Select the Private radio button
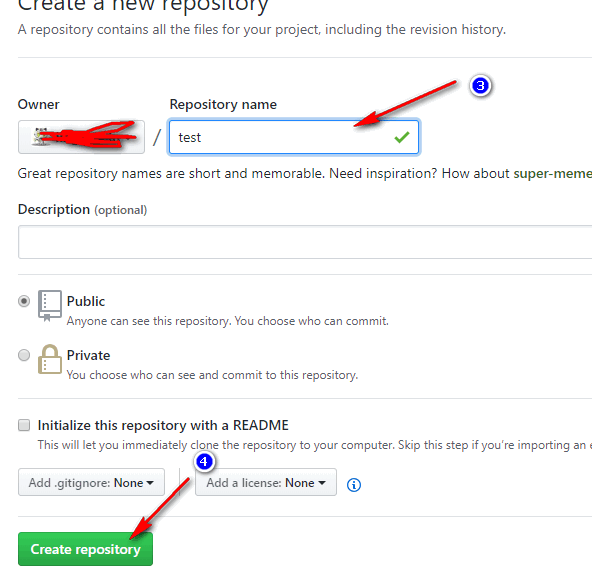The height and width of the screenshot is (576, 592). click(24, 355)
